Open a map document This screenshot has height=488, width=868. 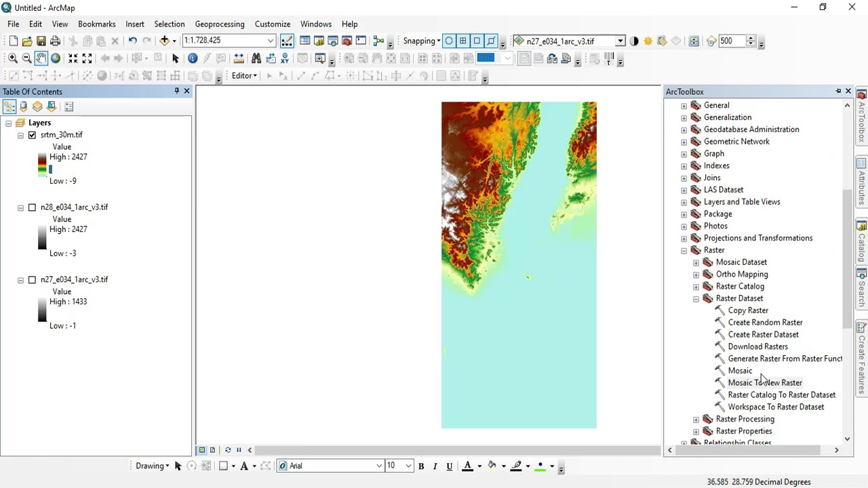(x=27, y=41)
